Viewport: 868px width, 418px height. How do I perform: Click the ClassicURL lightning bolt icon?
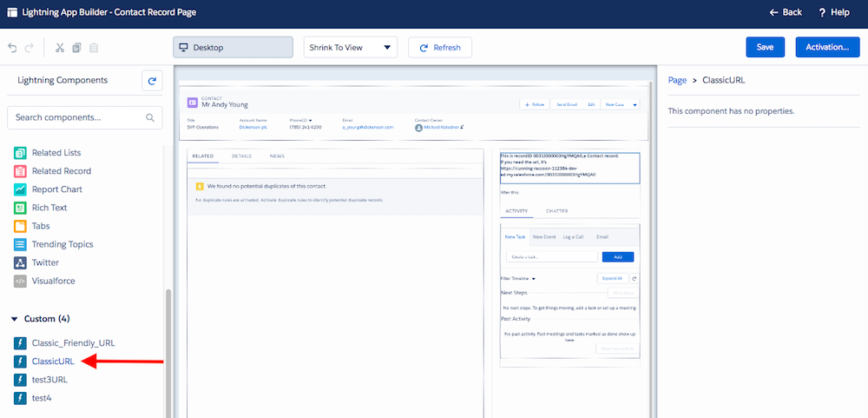(20, 362)
